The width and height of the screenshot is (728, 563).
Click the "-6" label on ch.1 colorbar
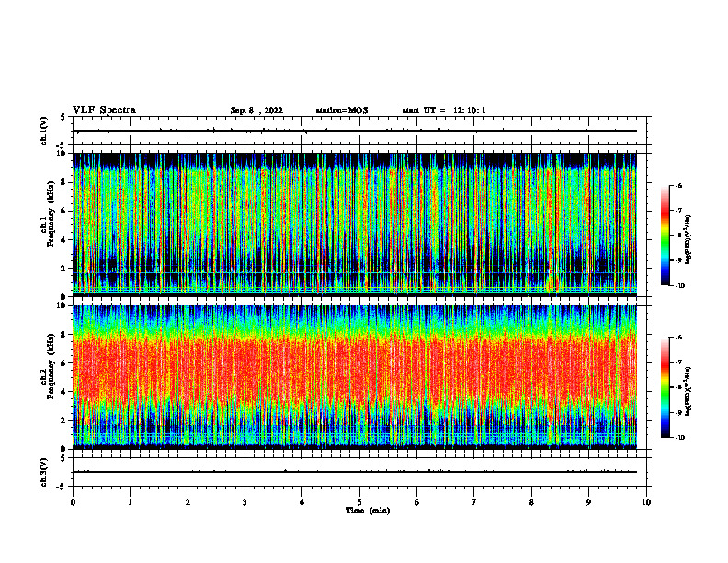(678, 185)
